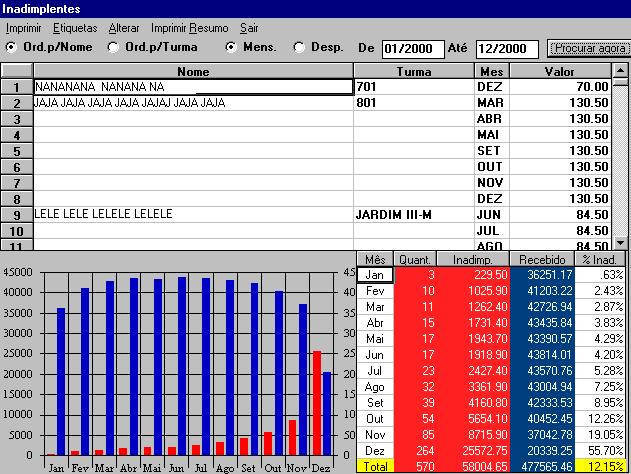Open the Alterar menu

tap(124, 28)
